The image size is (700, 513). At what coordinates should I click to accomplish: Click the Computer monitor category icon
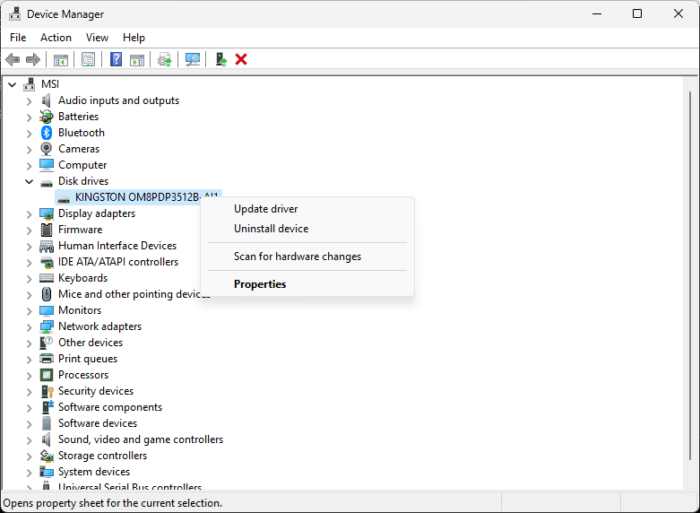coord(46,165)
